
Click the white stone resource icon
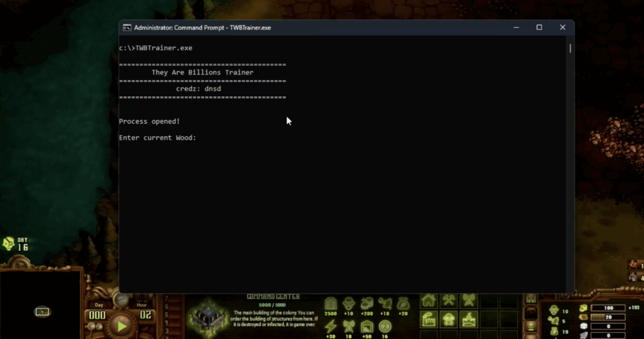pos(583,326)
